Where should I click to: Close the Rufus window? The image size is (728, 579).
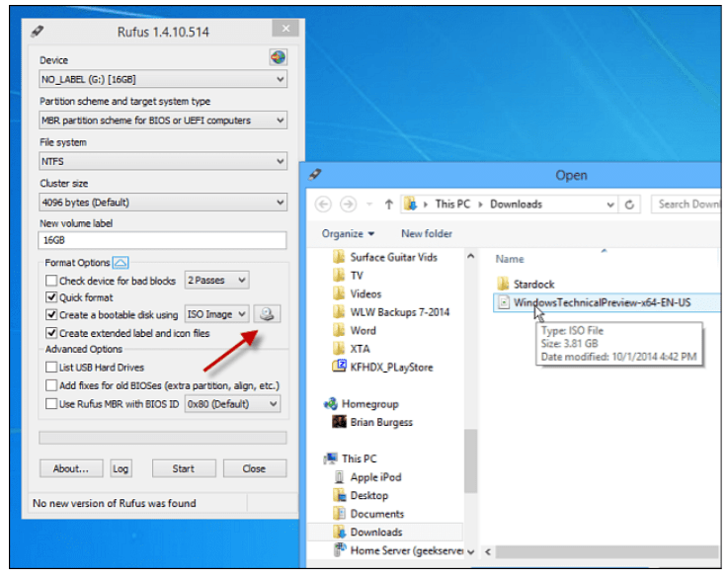click(x=285, y=29)
